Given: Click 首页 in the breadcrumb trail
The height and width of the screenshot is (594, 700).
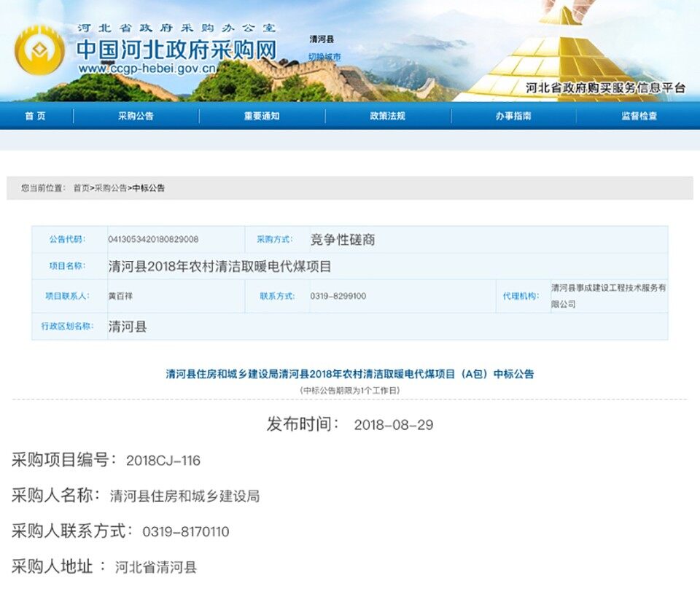Looking at the screenshot, I should pos(81,188).
